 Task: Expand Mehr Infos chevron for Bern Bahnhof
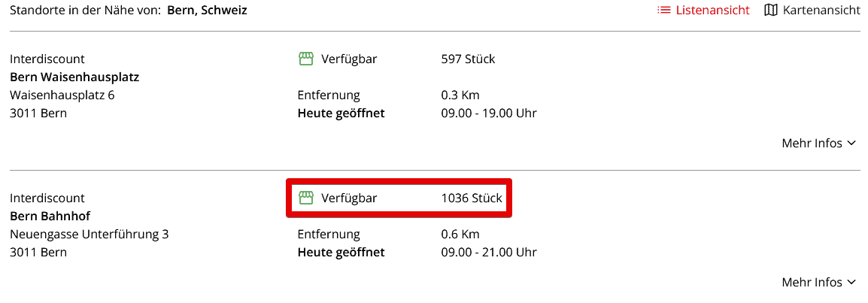point(852,282)
